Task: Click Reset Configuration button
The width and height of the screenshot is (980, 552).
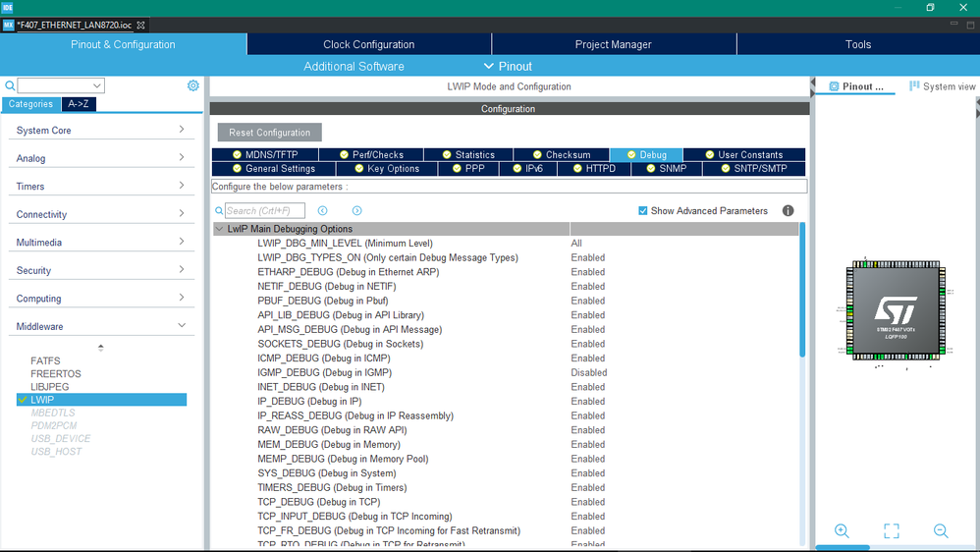Action: click(269, 133)
